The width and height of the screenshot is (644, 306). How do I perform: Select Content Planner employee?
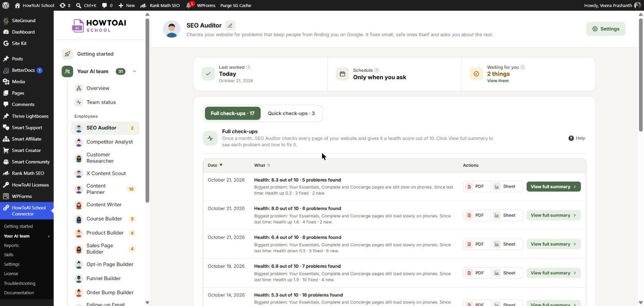[106, 189]
